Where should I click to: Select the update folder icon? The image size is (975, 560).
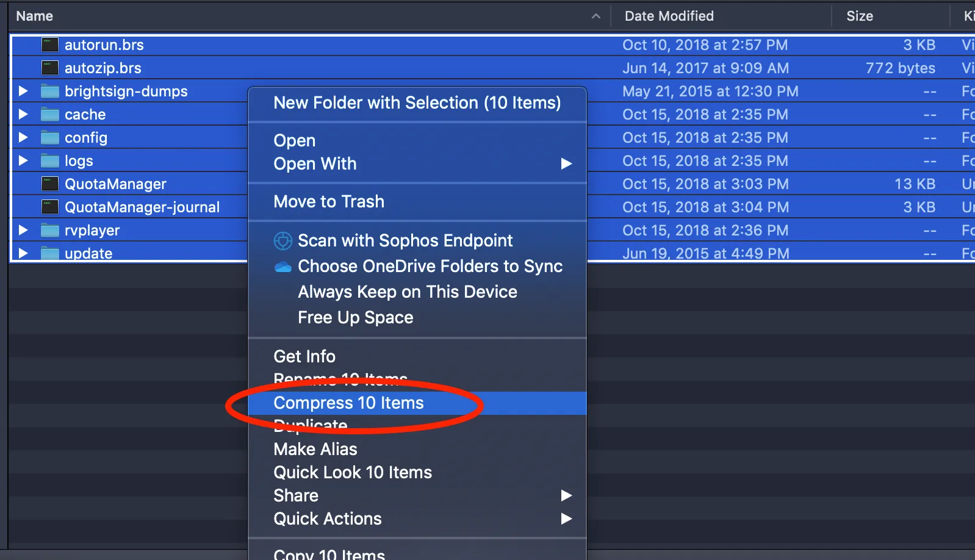click(49, 253)
